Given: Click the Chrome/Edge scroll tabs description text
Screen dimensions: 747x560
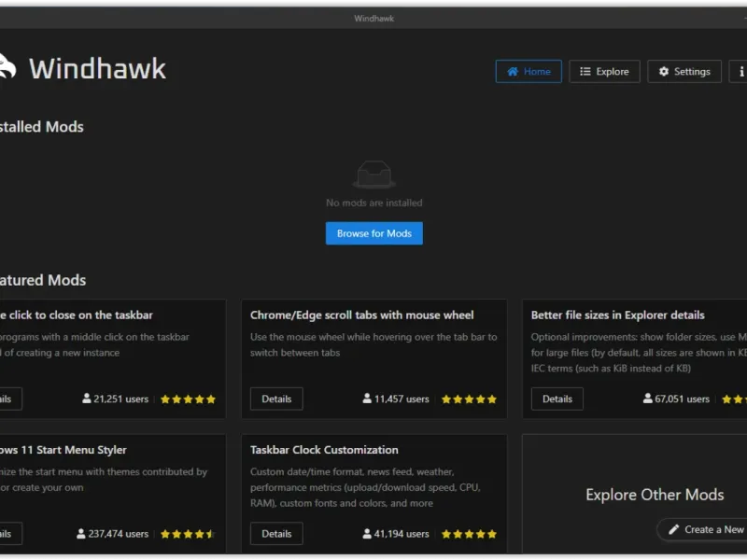Looking at the screenshot, I should point(373,344).
